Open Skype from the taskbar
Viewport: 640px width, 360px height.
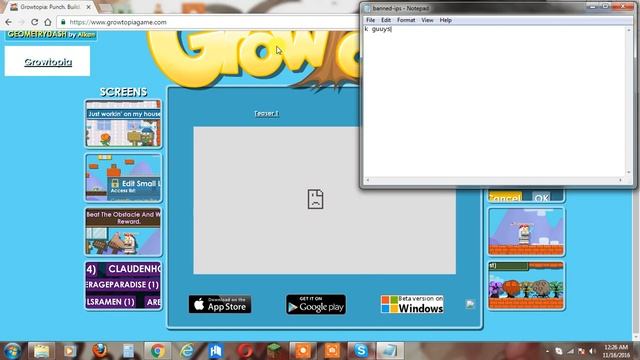(361, 351)
